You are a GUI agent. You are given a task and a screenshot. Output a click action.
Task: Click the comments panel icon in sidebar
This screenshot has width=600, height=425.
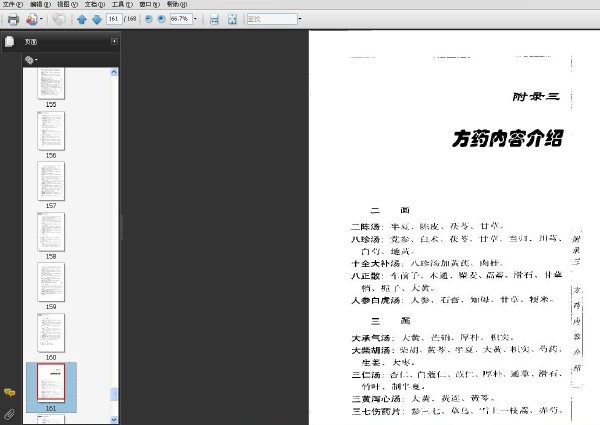pos(10,392)
